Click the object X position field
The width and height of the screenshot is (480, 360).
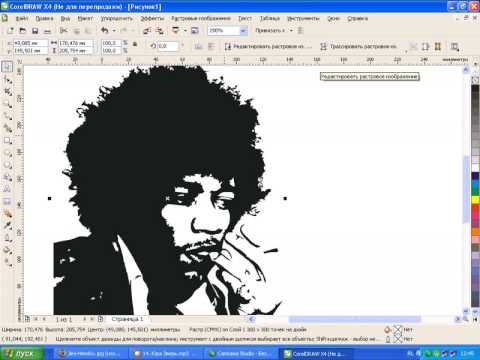[30, 43]
